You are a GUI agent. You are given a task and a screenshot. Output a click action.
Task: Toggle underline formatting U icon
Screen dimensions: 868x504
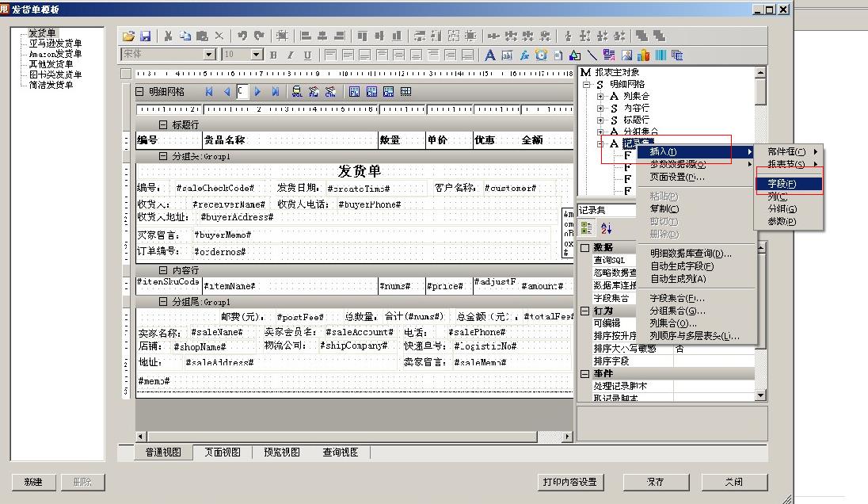pyautogui.click(x=307, y=55)
